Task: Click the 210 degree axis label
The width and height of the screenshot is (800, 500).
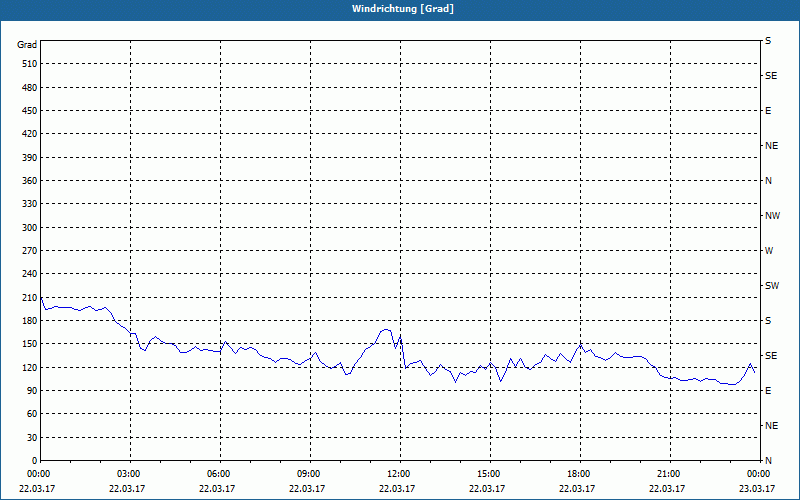Action: point(29,297)
